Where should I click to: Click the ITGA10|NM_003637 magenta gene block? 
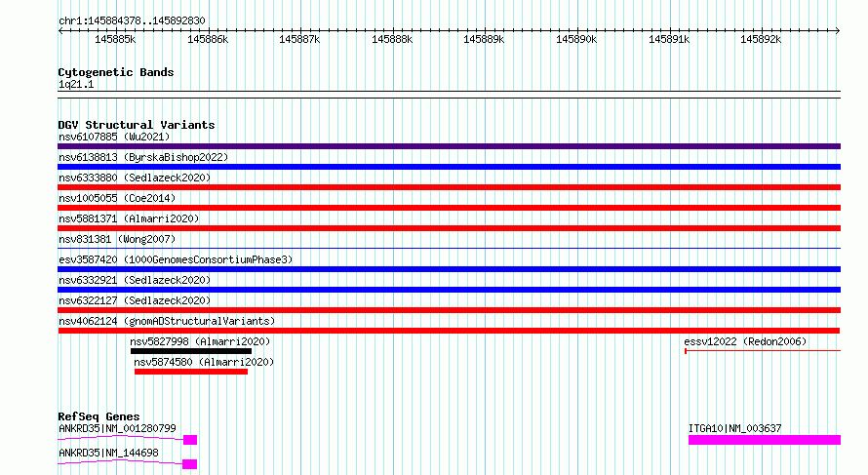[765, 440]
